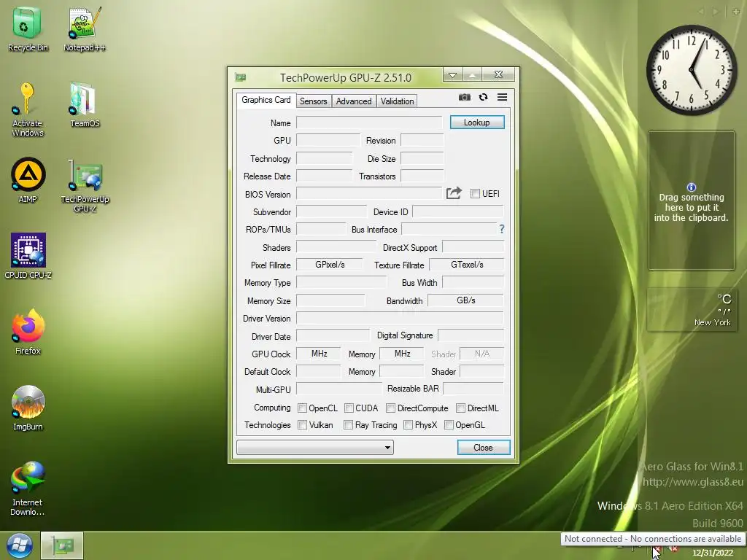Click the Name text field
Image resolution: width=747 pixels, height=560 pixels.
coord(369,122)
